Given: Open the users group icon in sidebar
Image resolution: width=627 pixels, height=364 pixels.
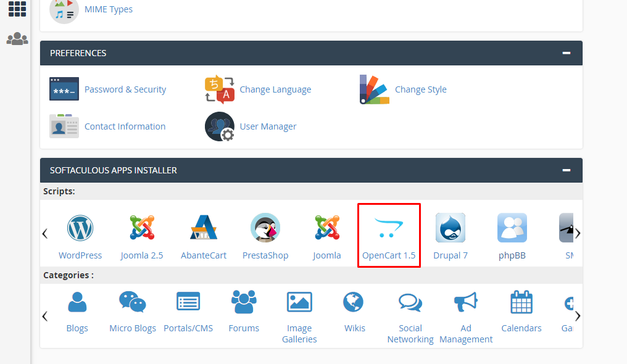Looking at the screenshot, I should 17,39.
